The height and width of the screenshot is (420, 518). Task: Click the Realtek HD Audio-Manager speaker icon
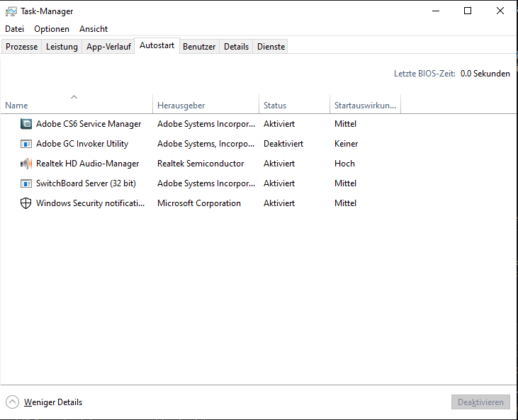coord(26,164)
